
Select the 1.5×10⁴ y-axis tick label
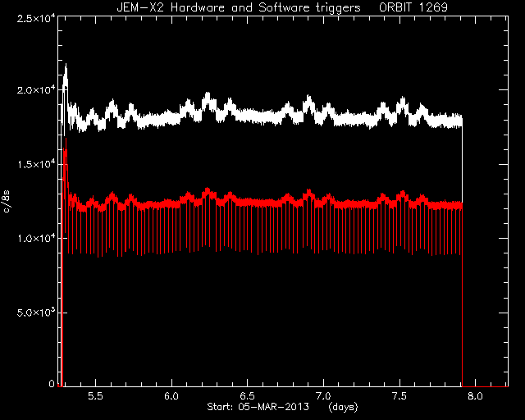point(36,164)
